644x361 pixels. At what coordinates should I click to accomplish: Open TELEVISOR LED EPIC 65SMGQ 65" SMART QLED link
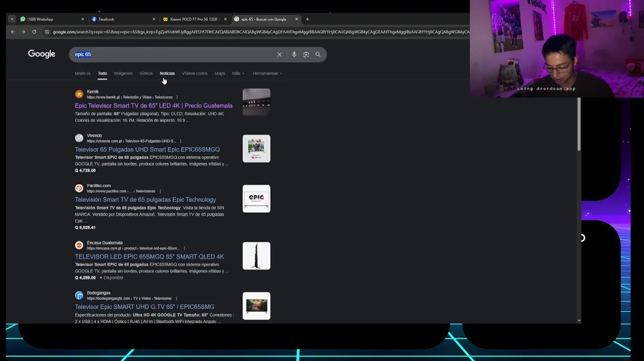149,257
